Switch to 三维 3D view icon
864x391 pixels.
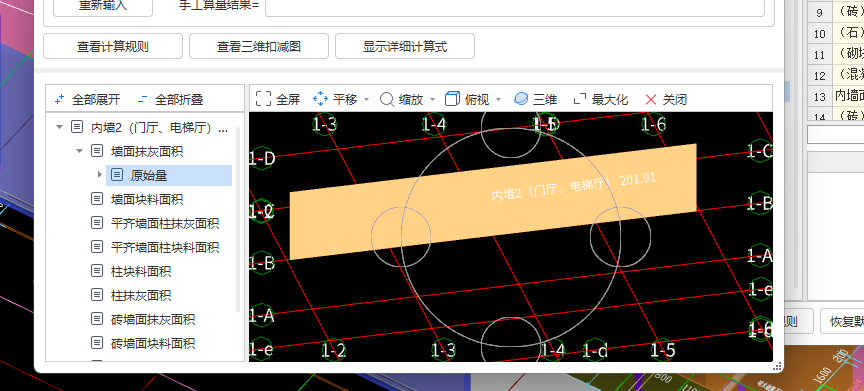521,99
